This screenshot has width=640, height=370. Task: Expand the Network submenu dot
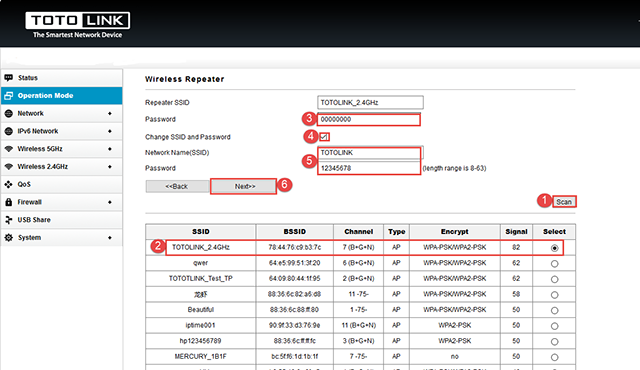pos(110,113)
